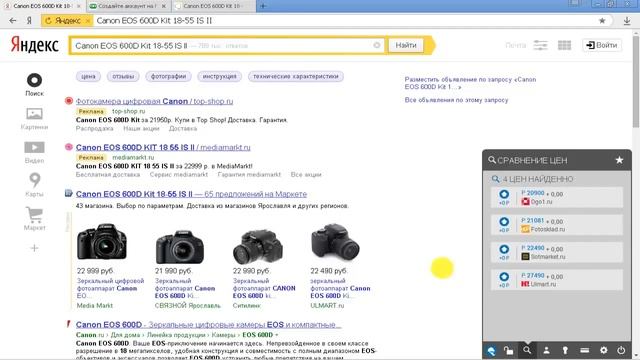The image size is (640, 360).
Task: Open Картинки image search
Action: pyautogui.click(x=34, y=118)
